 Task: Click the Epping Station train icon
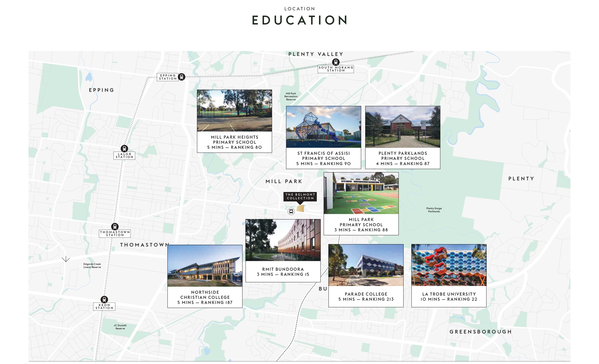[182, 77]
